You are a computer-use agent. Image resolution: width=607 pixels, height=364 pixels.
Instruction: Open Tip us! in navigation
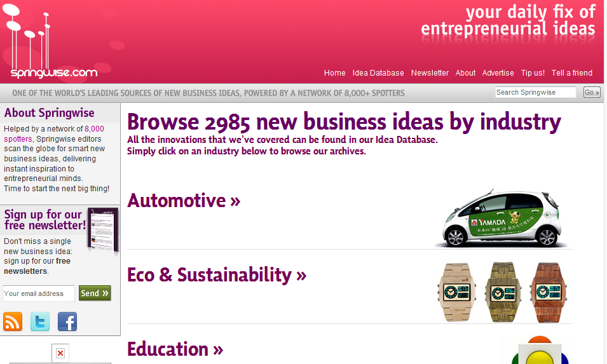point(533,72)
